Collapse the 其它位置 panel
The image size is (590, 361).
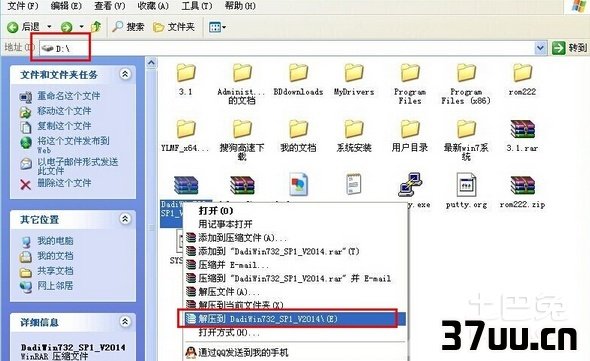[x=125, y=218]
